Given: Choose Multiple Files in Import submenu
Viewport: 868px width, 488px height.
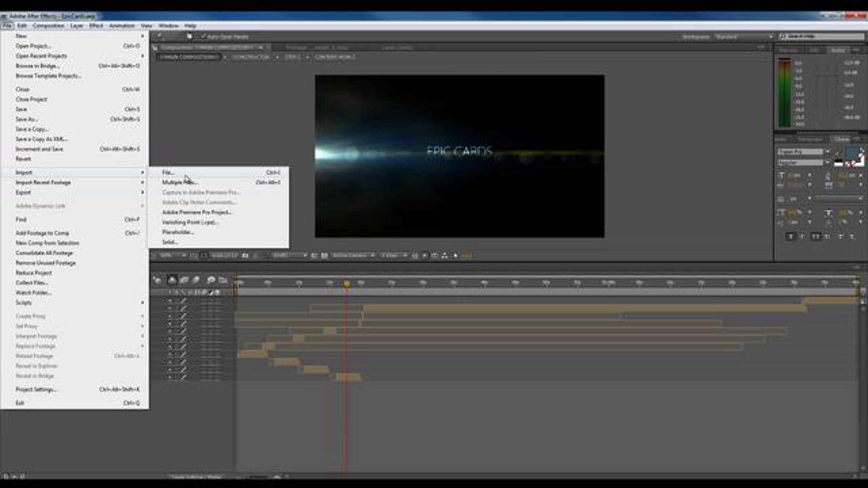Looking at the screenshot, I should pos(180,182).
